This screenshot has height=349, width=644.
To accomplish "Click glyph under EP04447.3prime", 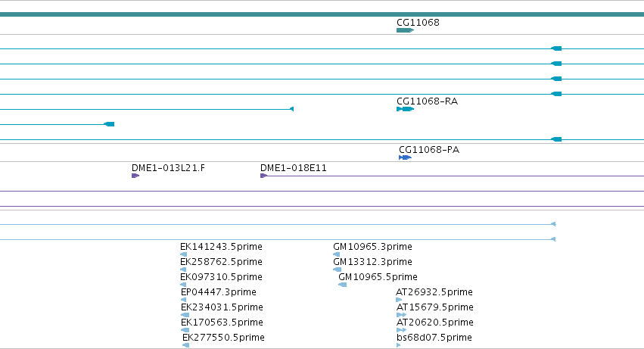I will point(184,300).
